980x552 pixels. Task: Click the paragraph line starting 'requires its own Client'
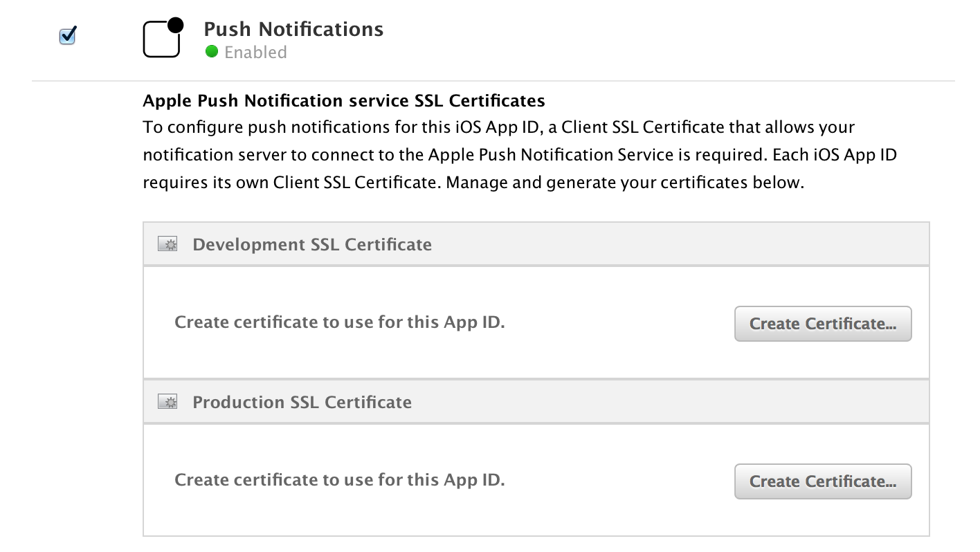tap(473, 183)
